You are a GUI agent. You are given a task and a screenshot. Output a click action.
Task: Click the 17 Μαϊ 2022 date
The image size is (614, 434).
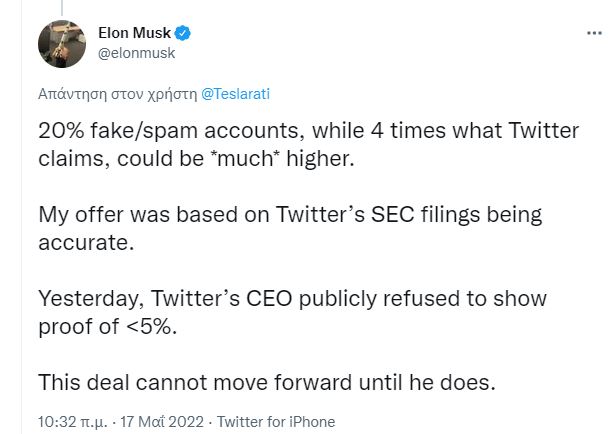161,421
